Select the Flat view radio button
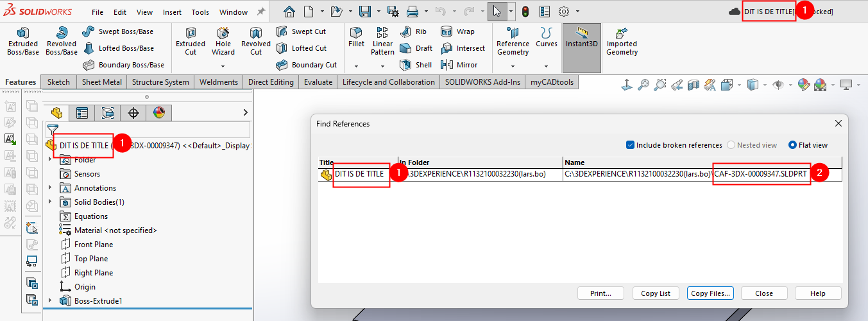868x321 pixels. 793,145
